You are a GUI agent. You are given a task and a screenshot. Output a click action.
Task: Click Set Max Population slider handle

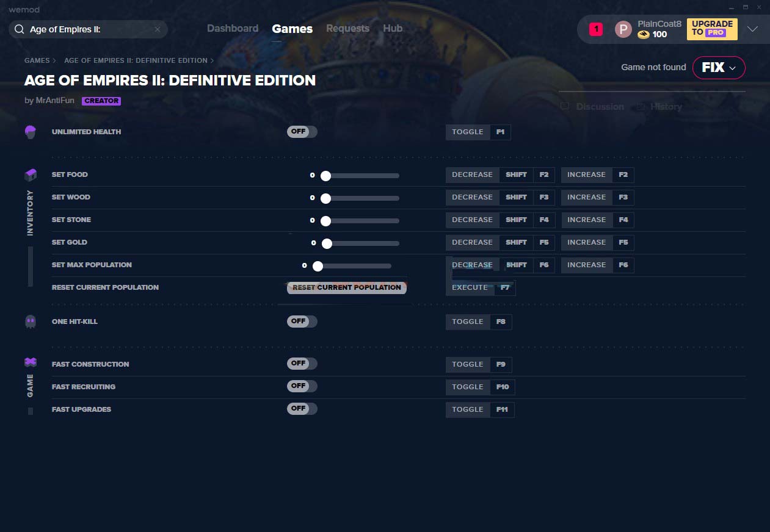[x=318, y=266]
